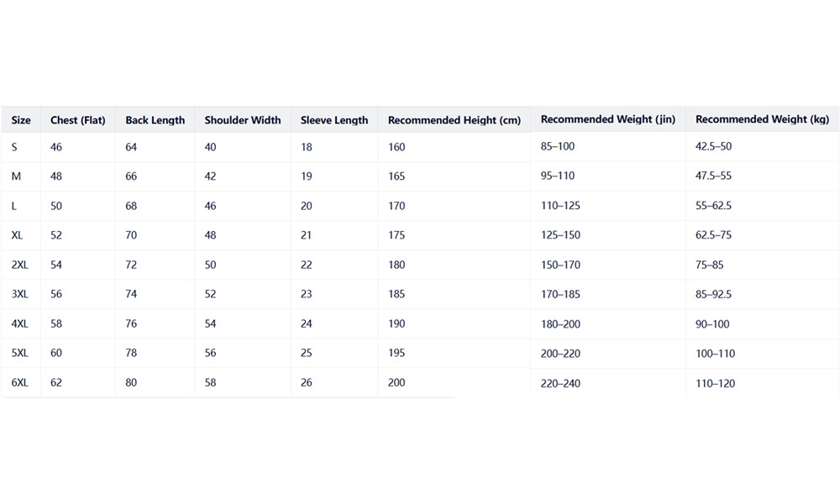Click the Recommended Height (cm) header

[x=454, y=120]
